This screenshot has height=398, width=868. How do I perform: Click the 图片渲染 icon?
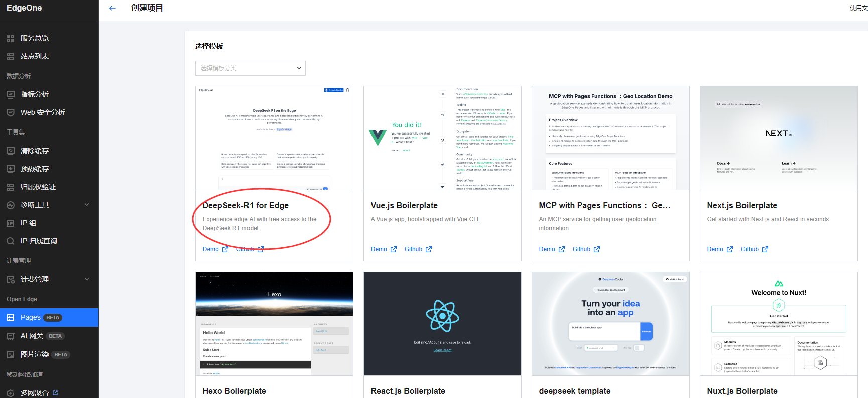tap(11, 354)
